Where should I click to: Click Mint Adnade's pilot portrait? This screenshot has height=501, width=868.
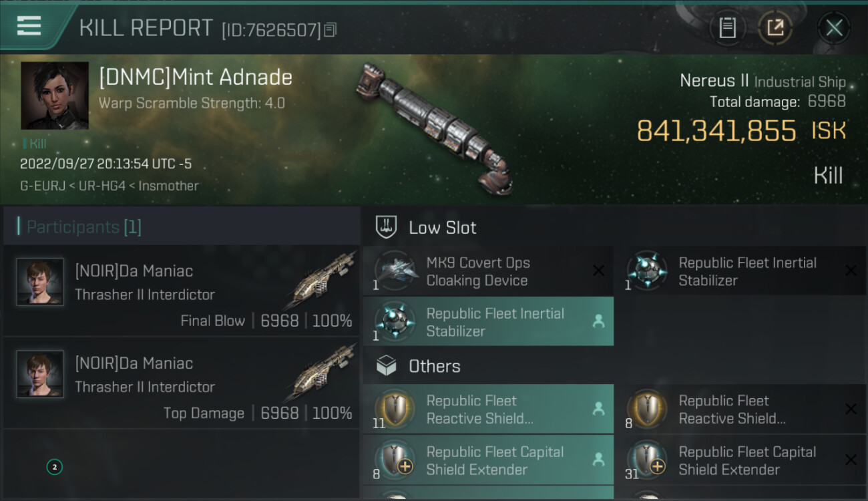(55, 96)
